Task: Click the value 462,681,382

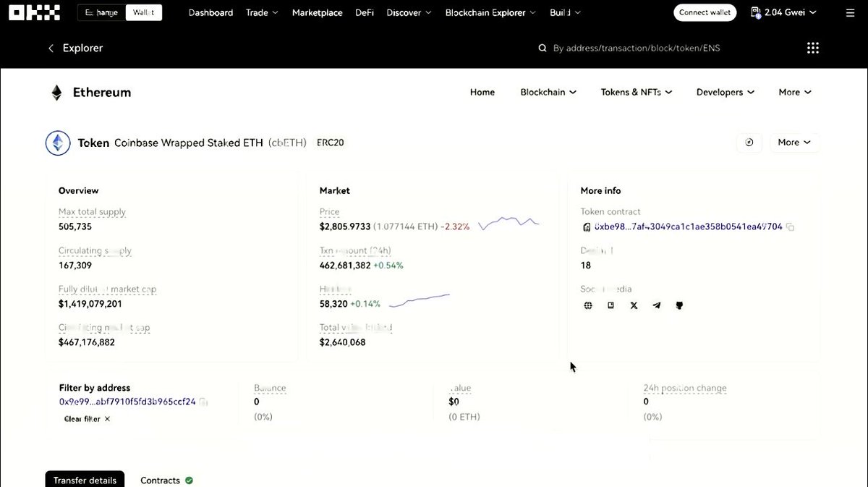Action: point(345,266)
